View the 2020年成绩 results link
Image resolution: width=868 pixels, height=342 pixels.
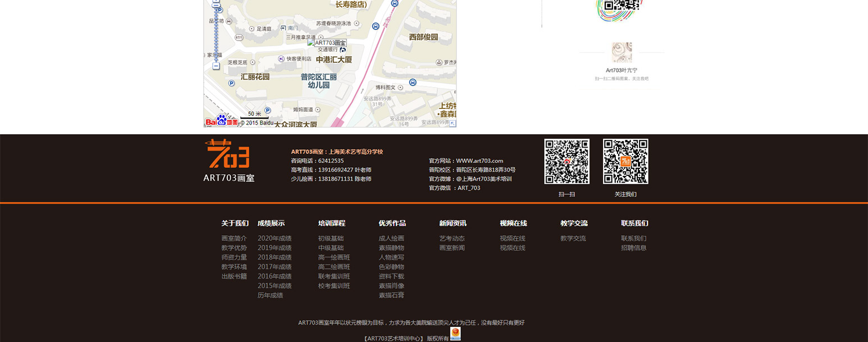(275, 238)
